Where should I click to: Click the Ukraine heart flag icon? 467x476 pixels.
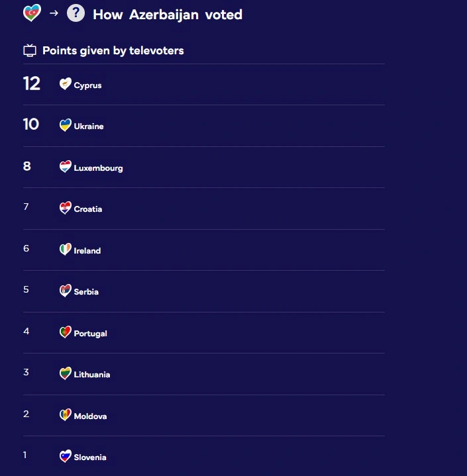65,125
